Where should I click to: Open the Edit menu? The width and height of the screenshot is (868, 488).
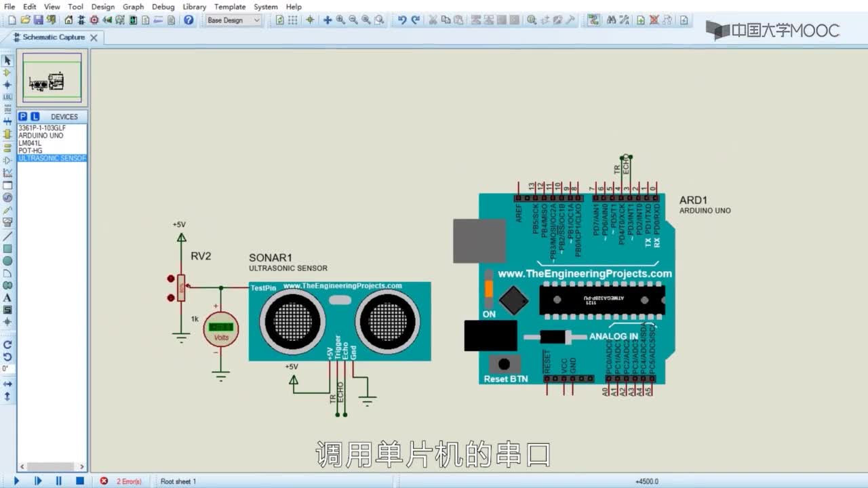point(30,7)
